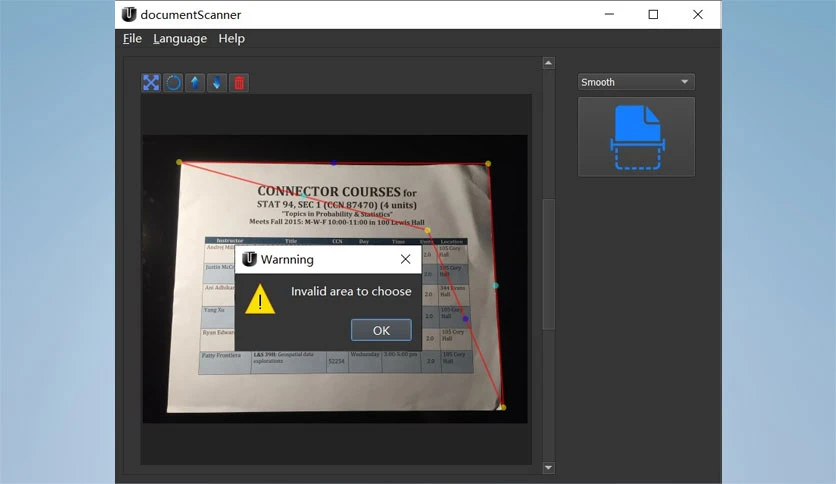Click the documentScanner logo in title bar

[129, 14]
